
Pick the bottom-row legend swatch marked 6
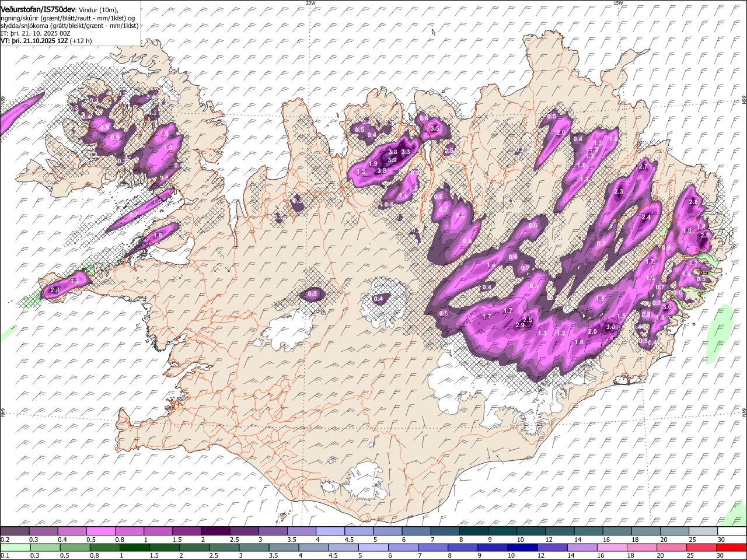coord(403,547)
